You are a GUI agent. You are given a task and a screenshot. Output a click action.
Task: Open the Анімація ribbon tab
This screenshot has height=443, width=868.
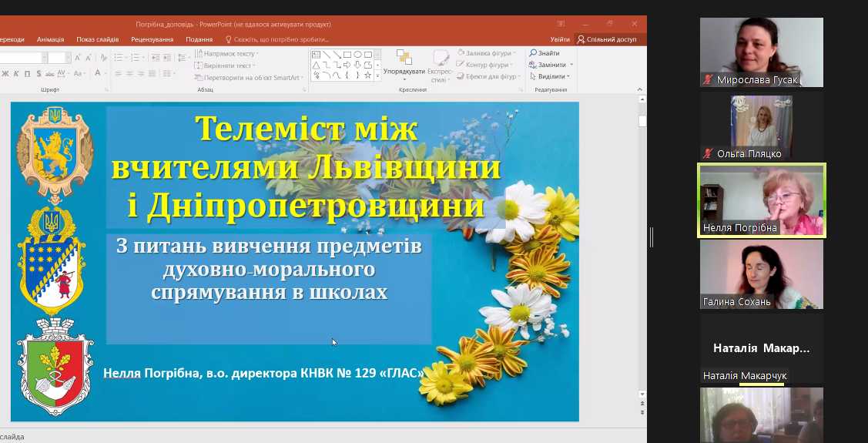(50, 39)
